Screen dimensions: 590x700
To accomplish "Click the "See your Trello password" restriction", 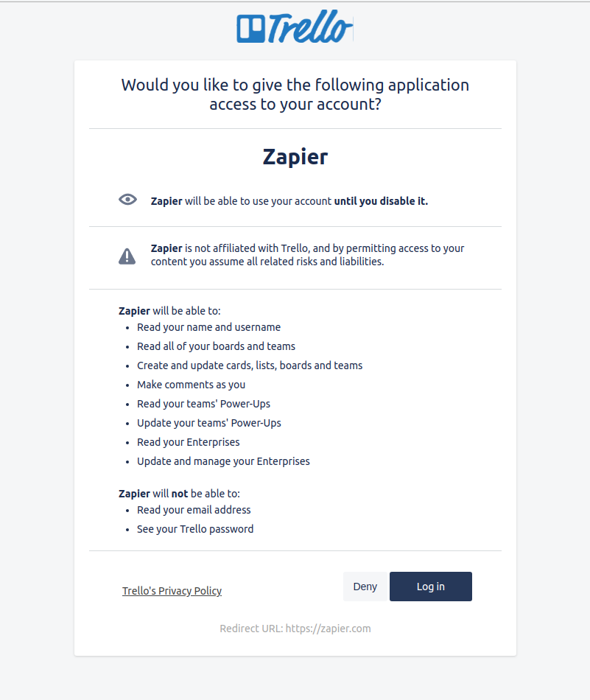I will (195, 529).
